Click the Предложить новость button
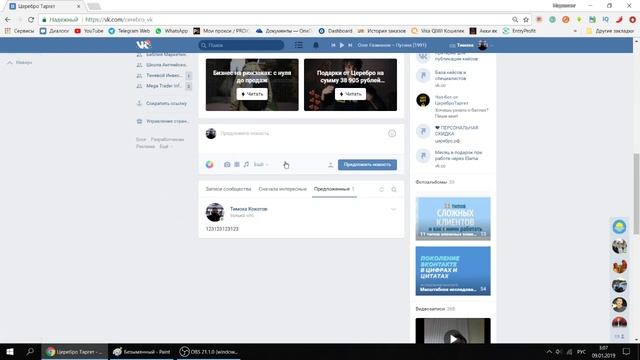640x360 pixels. click(367, 164)
